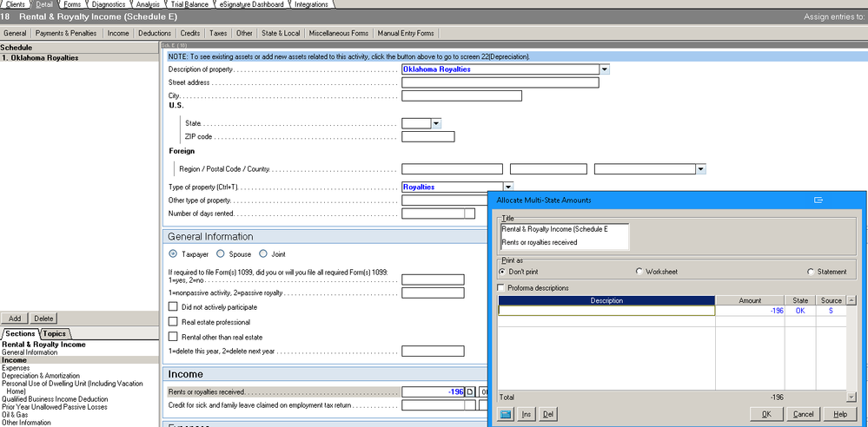Screen dimensions: 868x427
Task: Open Type of property dropdown
Action: click(508, 187)
